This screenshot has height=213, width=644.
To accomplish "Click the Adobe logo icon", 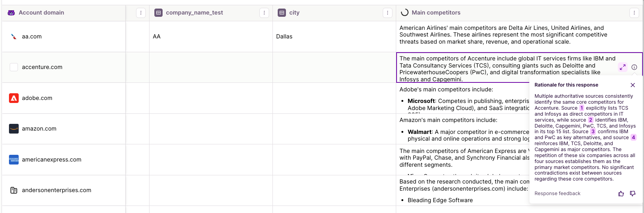I will coord(14,98).
